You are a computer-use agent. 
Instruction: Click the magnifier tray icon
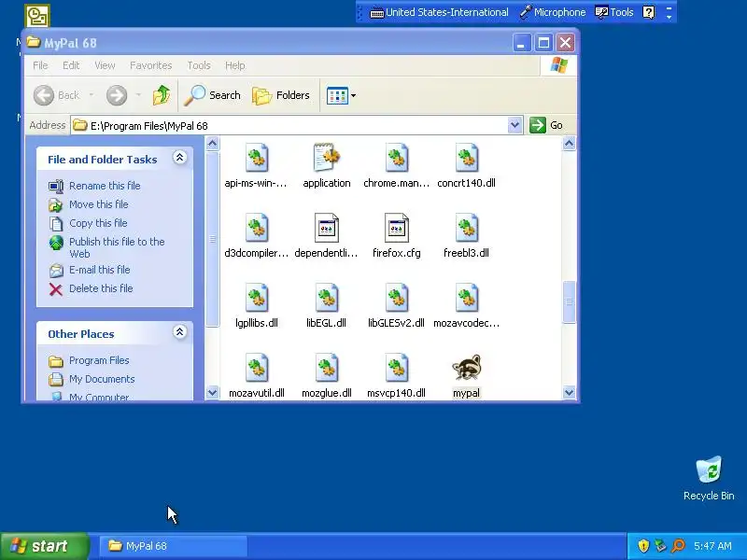(x=678, y=546)
